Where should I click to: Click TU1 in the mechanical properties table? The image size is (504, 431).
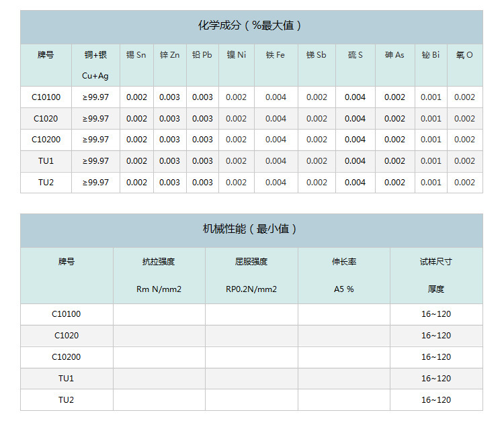pyautogui.click(x=67, y=379)
